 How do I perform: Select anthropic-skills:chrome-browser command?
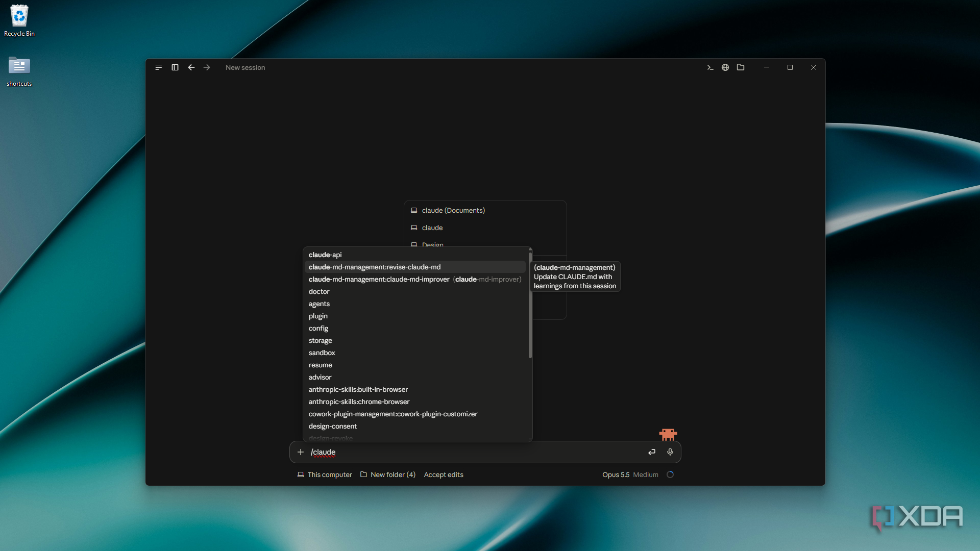(415, 402)
